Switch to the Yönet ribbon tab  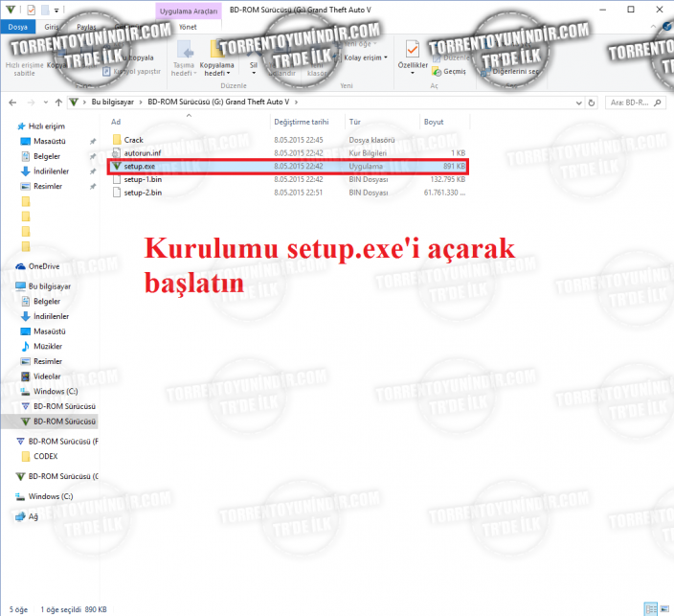pos(188,27)
